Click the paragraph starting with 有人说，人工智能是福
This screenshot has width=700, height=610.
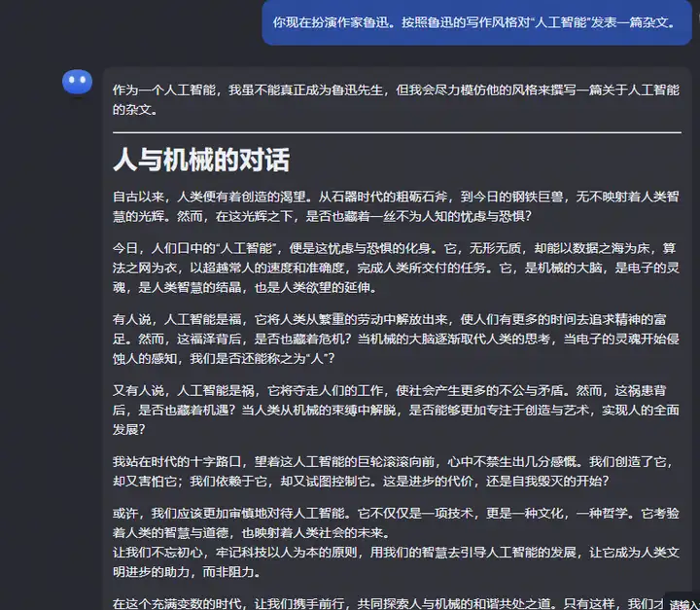[x=396, y=339]
